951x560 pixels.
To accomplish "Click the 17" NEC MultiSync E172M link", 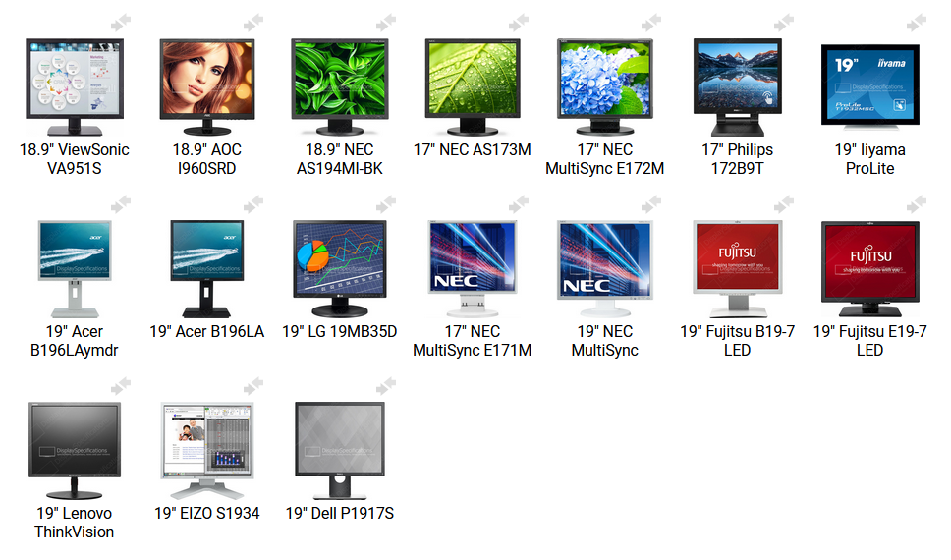I will coord(604,159).
